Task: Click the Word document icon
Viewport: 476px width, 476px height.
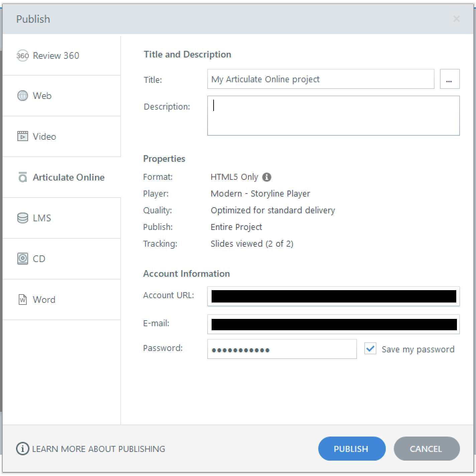Action: click(22, 300)
